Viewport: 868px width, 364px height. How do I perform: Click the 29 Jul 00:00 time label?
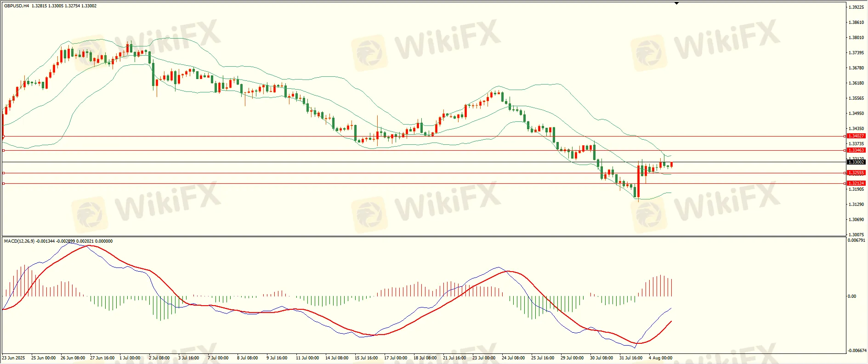point(572,358)
